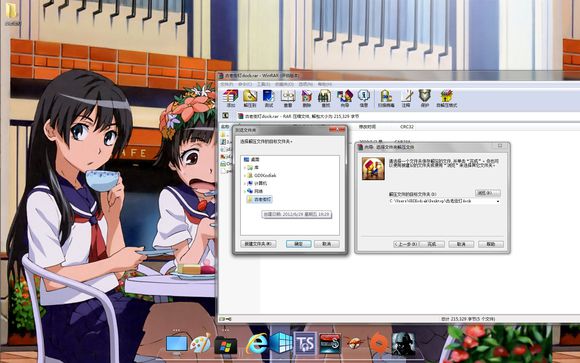This screenshot has height=363, width=580.
Task: Click the Test (测试) archive toolbar icon
Action: click(269, 98)
